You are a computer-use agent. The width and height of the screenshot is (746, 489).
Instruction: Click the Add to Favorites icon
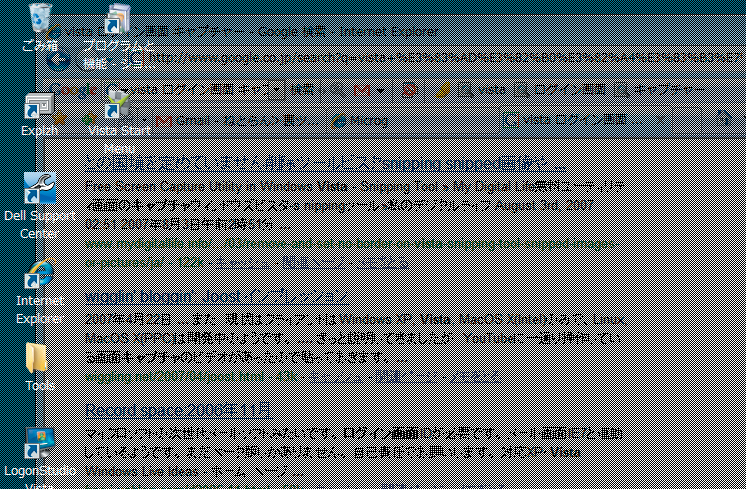88,119
